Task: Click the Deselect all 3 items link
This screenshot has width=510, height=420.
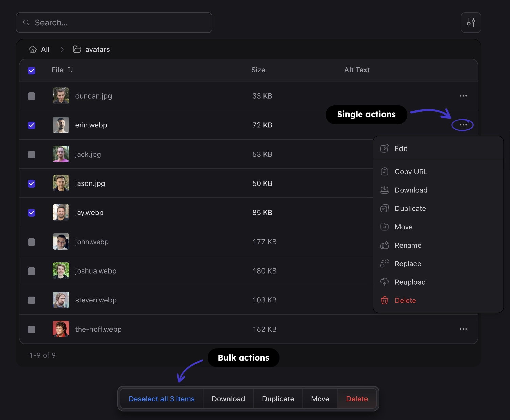Action: [x=161, y=399]
